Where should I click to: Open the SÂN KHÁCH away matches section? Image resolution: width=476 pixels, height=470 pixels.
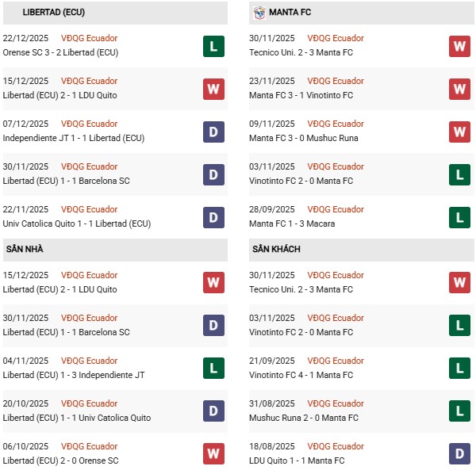point(277,250)
